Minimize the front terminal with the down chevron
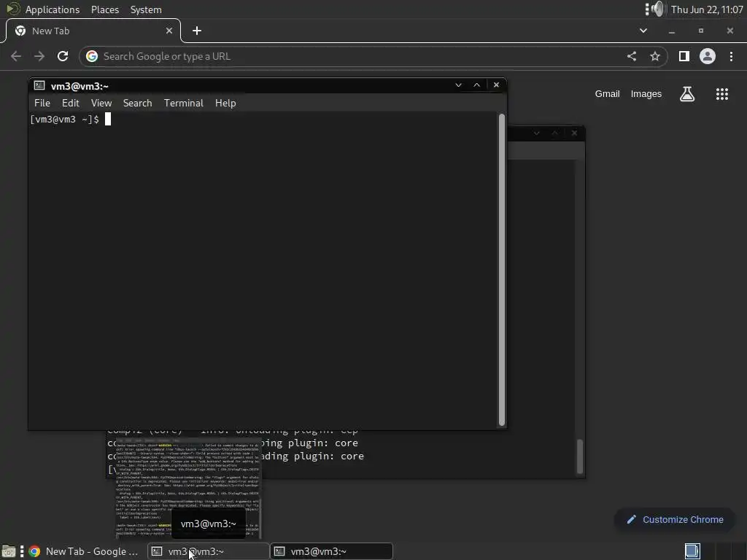747x560 pixels. point(458,85)
